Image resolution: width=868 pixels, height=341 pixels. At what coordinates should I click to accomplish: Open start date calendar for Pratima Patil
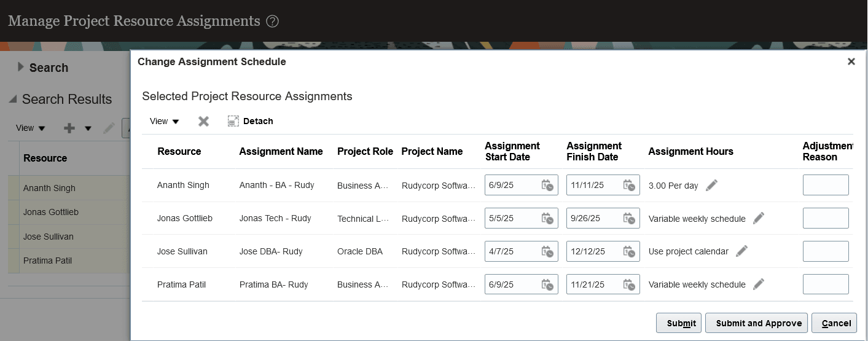547,284
